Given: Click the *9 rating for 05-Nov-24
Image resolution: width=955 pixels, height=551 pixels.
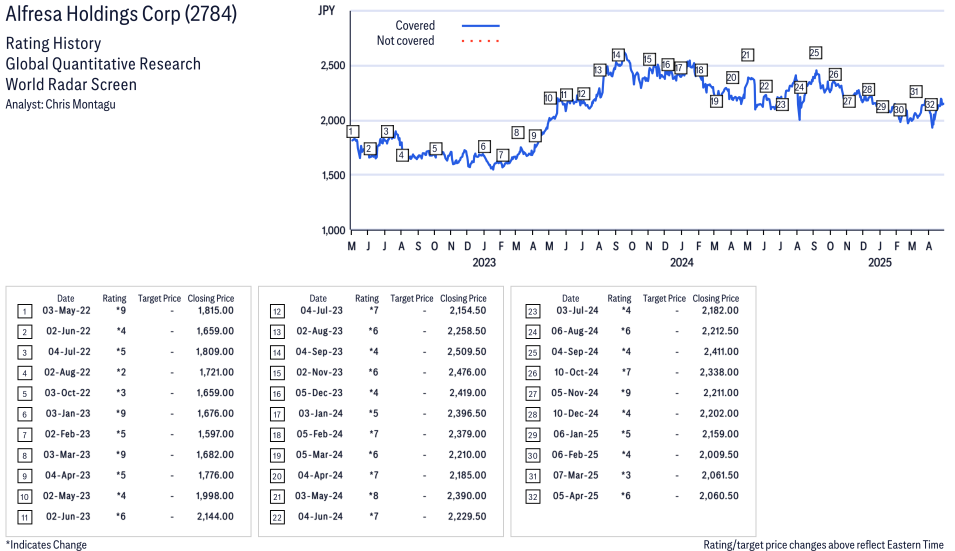Looking at the screenshot, I should pos(626,393).
